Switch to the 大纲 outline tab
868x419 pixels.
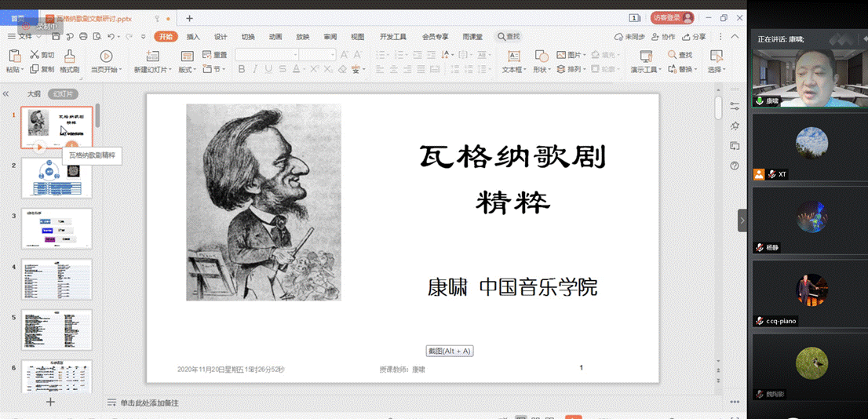tap(35, 94)
